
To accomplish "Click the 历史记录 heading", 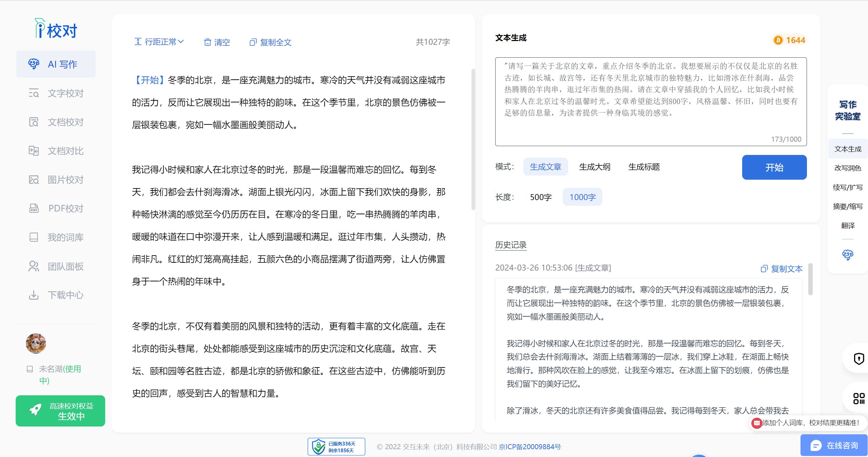I will pos(510,245).
